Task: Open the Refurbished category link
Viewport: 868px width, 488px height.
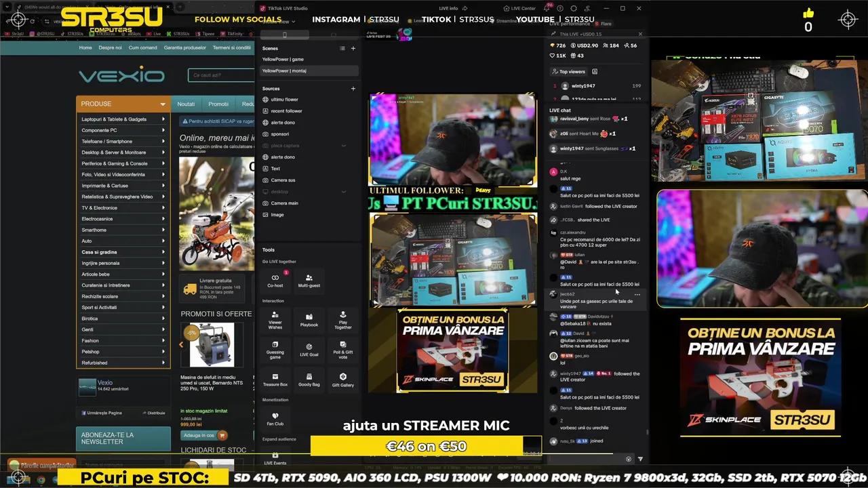Action: [x=94, y=363]
